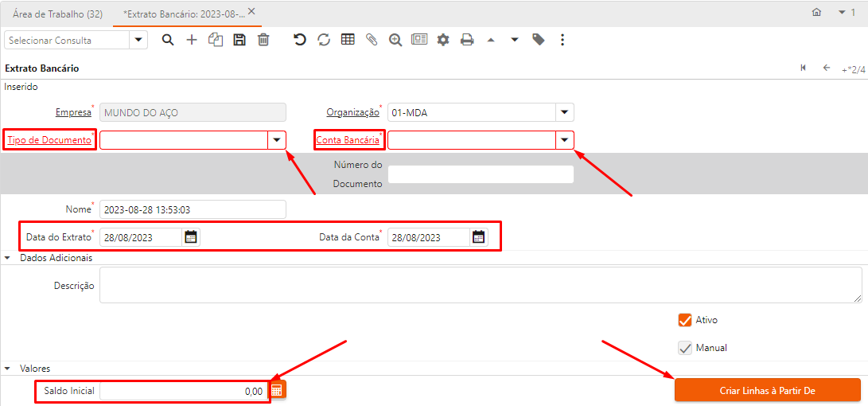
Task: Expand Organização dropdown
Action: click(565, 112)
